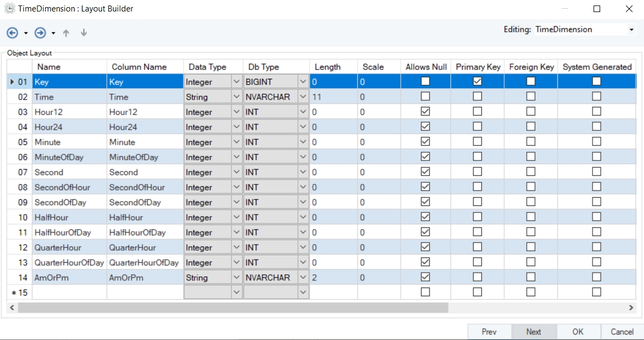Viewport: 644px width, 340px height.
Task: Open Db Type dropdown for Time row
Action: (x=303, y=96)
